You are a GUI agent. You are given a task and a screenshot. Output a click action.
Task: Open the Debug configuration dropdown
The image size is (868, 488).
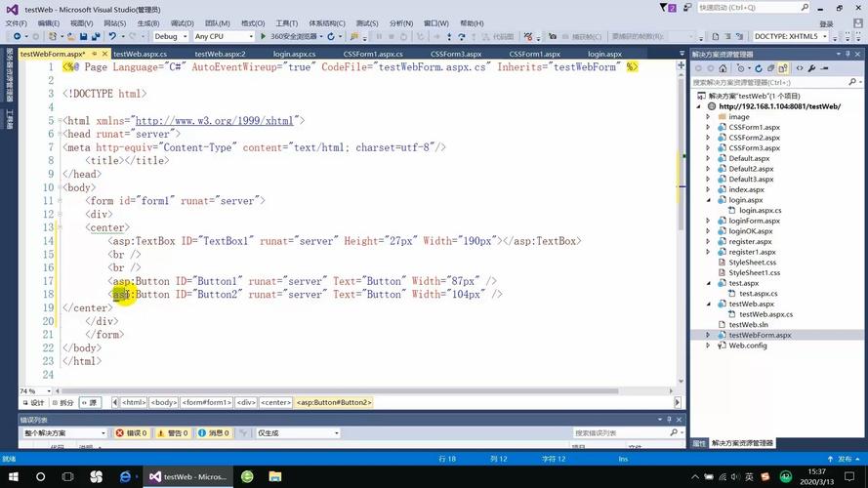pyautogui.click(x=170, y=36)
